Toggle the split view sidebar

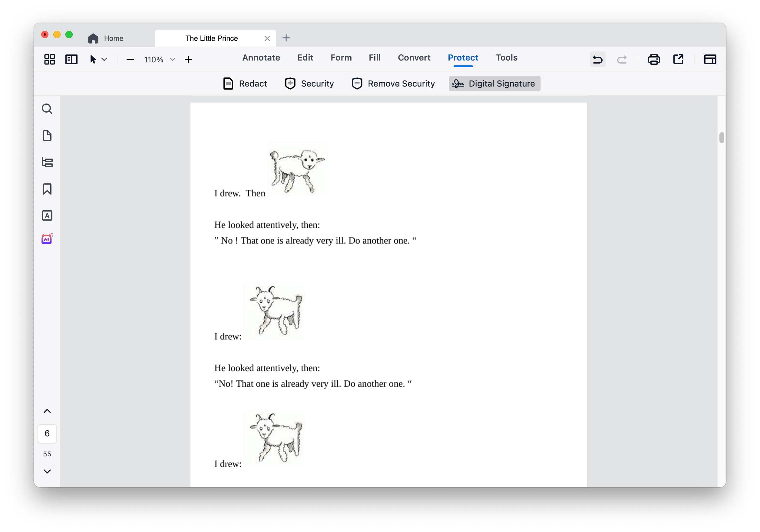71,59
